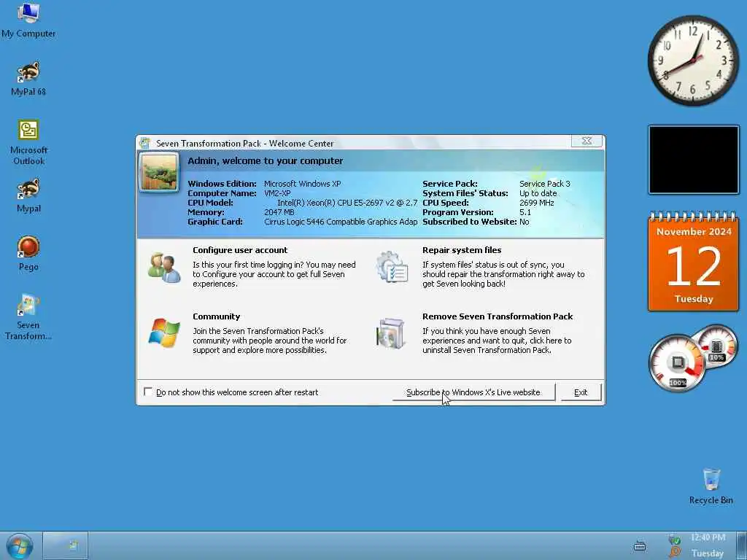The image size is (747, 560).
Task: Select the Microsoft Outlook desktop icon
Action: [x=28, y=142]
